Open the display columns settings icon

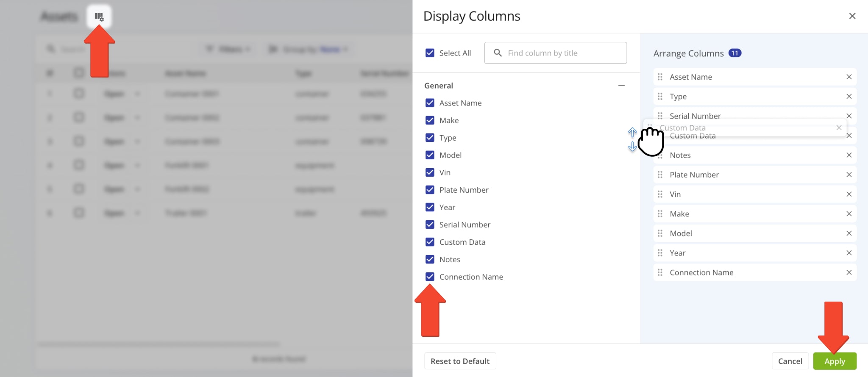click(99, 17)
